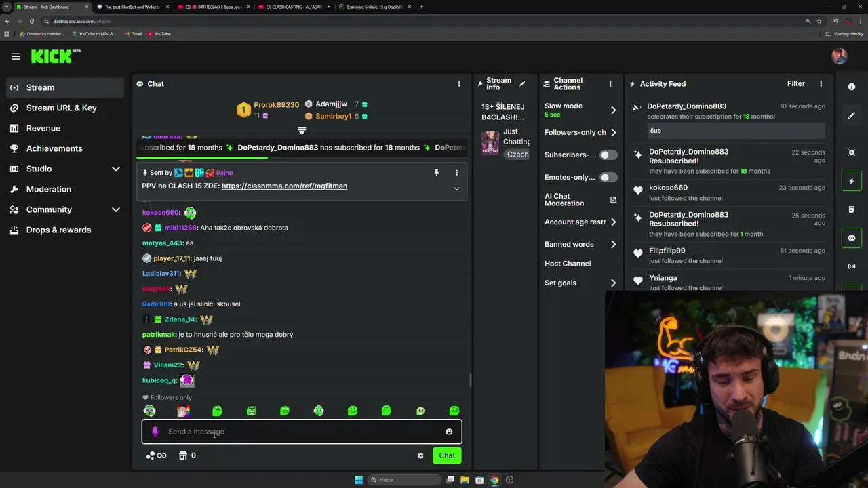Open Revenue in the sidebar
The height and width of the screenshot is (488, 868).
click(x=66, y=128)
